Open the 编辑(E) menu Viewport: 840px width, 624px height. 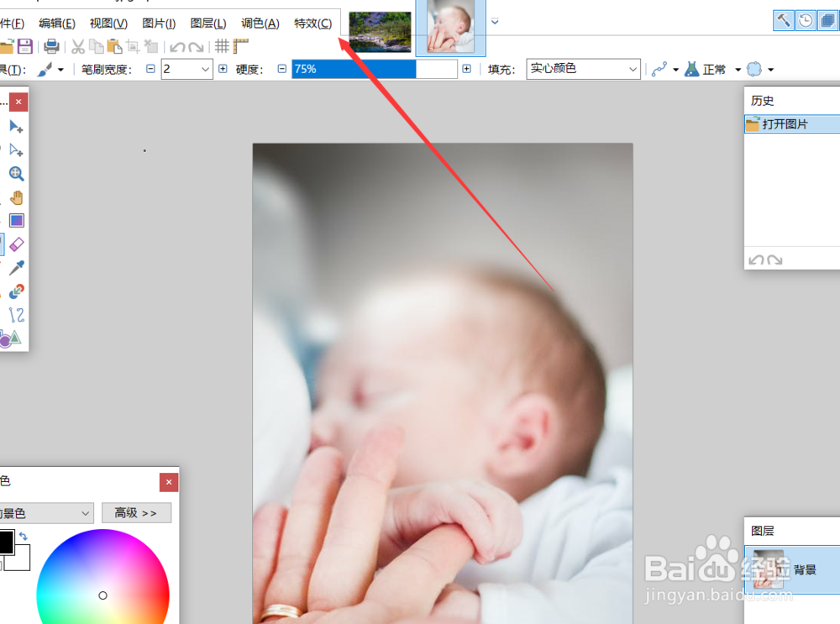(x=57, y=24)
